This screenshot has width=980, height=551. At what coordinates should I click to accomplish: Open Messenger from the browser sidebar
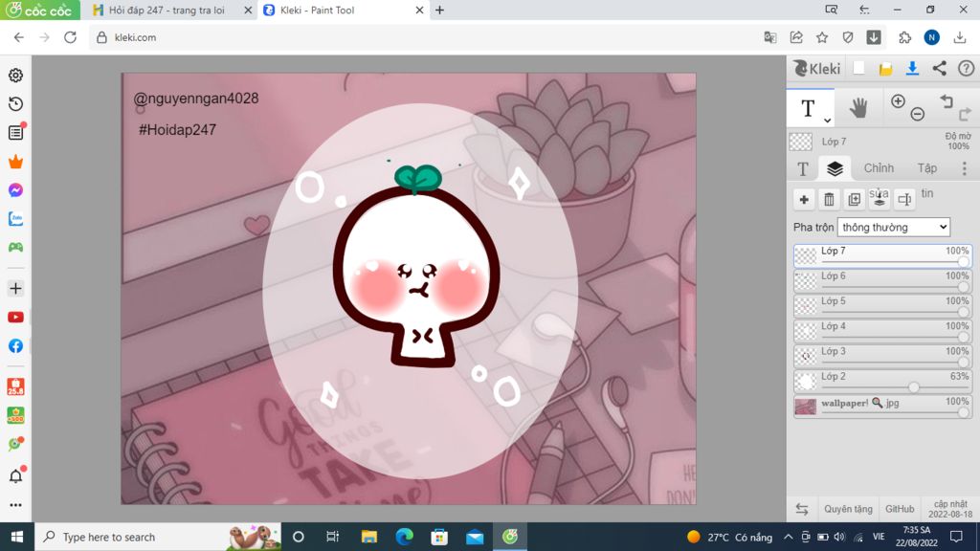pos(15,190)
